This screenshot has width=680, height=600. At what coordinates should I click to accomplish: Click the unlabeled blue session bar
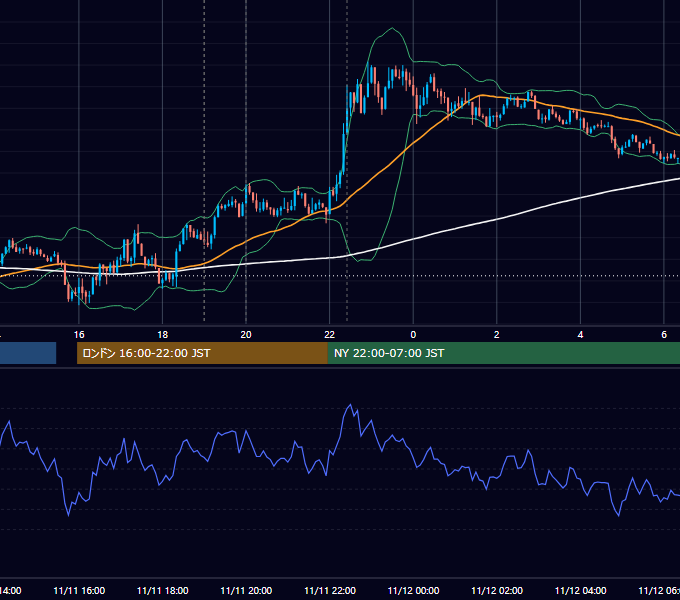click(28, 353)
